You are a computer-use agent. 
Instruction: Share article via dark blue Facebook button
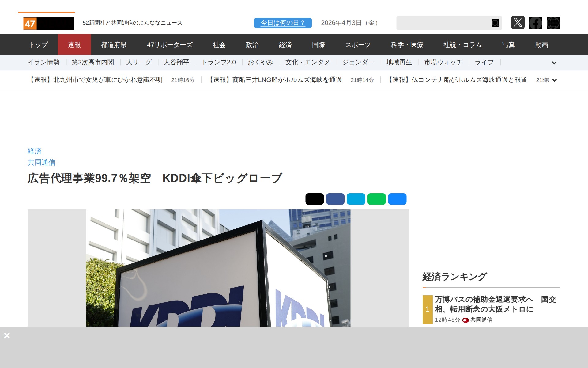click(x=335, y=199)
